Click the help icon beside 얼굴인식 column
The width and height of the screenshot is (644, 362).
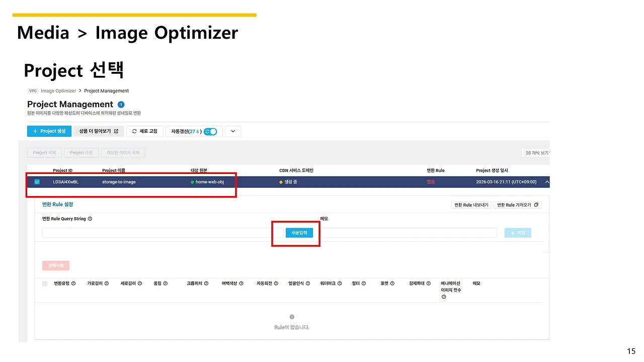tap(308, 284)
